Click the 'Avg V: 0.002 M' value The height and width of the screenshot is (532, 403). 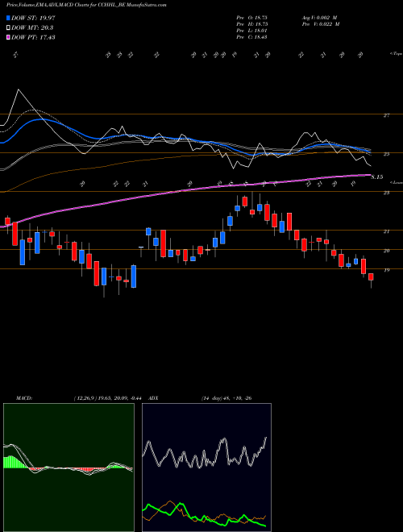click(x=319, y=17)
